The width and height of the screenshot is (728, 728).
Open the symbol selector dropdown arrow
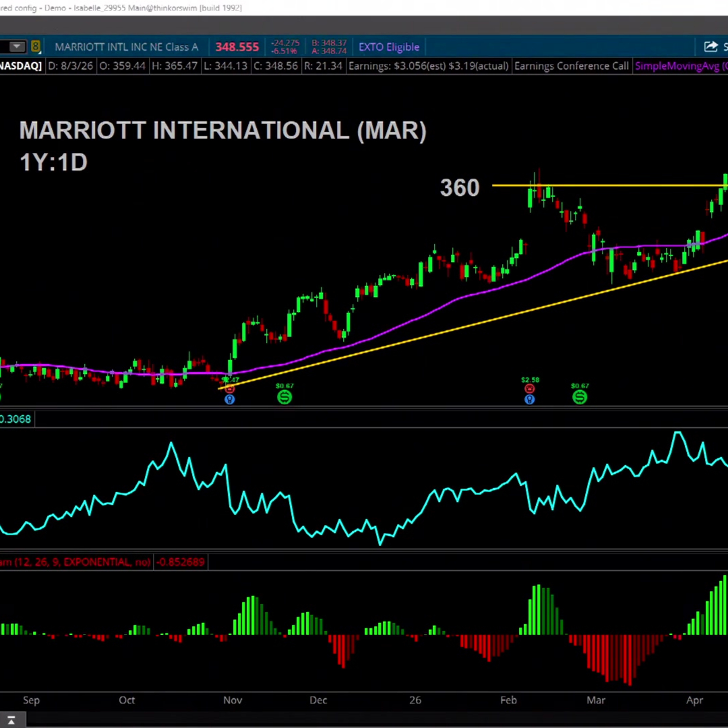pyautogui.click(x=17, y=47)
